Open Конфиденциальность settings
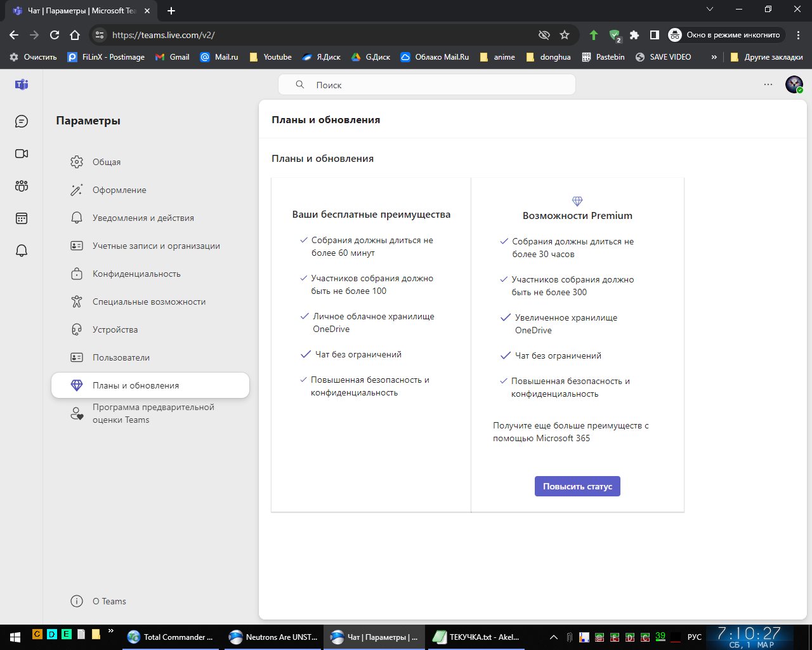The height and width of the screenshot is (650, 812). tap(150, 274)
